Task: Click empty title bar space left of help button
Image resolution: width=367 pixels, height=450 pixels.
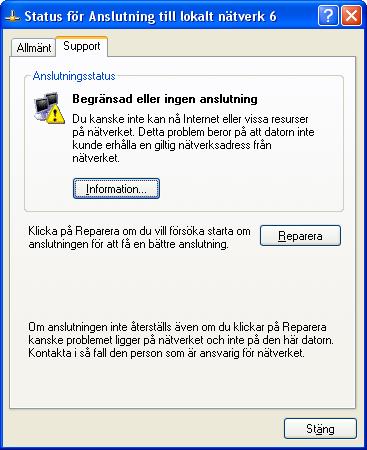Action: 297,16
